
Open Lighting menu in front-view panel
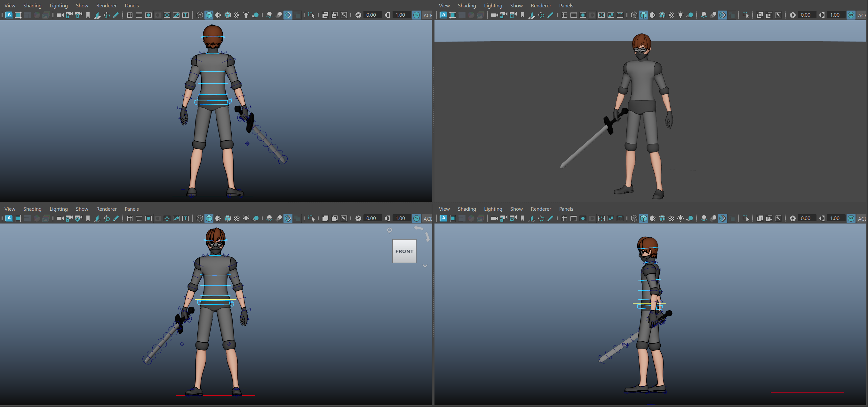point(59,209)
